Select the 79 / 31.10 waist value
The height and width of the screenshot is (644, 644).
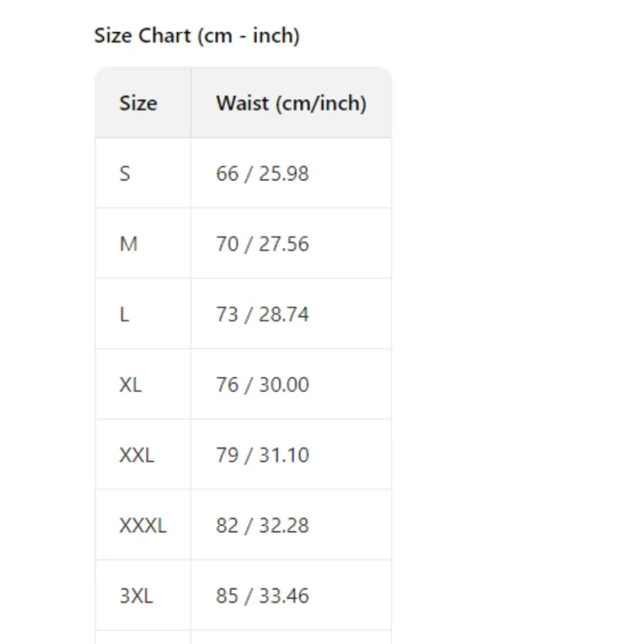click(262, 455)
